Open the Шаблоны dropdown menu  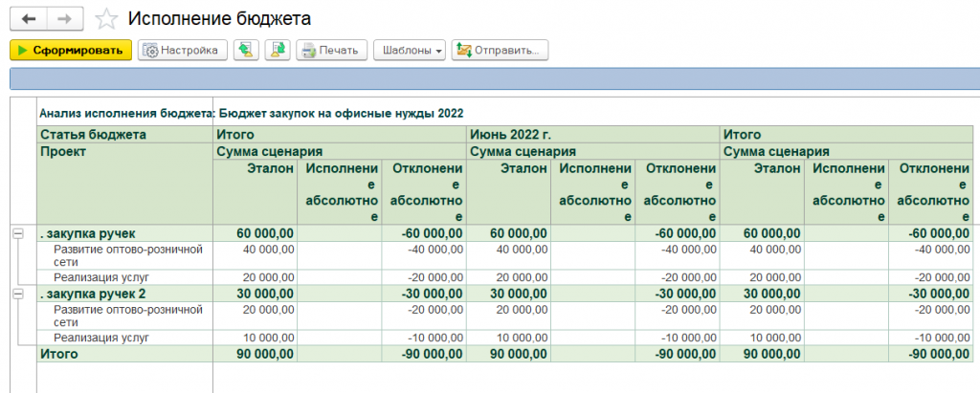point(409,51)
